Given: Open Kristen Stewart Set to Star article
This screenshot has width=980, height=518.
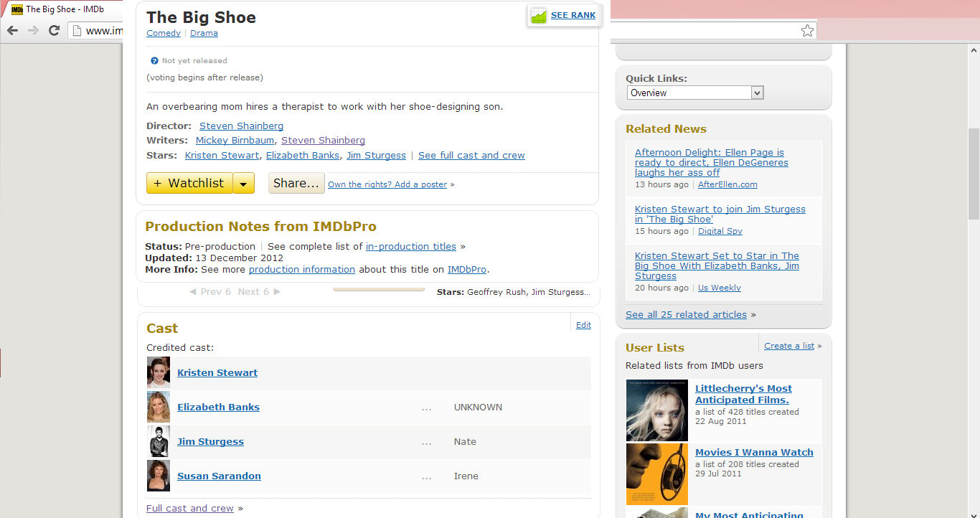Looking at the screenshot, I should coord(717,266).
